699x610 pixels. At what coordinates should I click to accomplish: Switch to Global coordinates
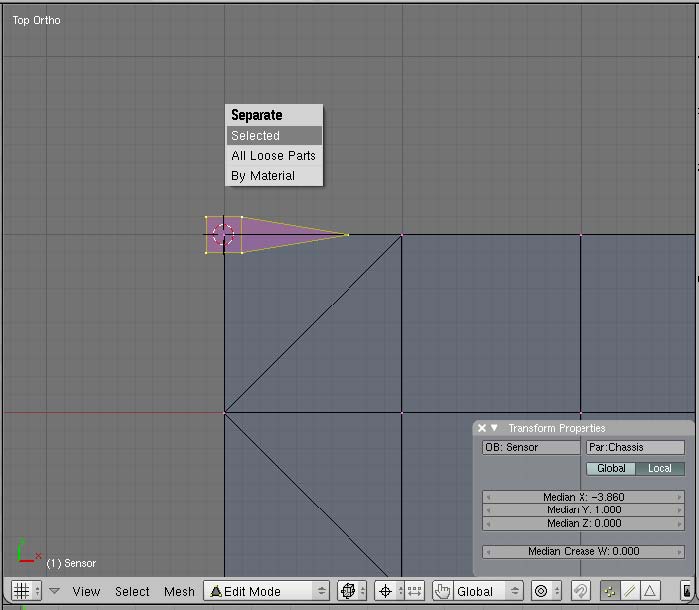tap(611, 468)
